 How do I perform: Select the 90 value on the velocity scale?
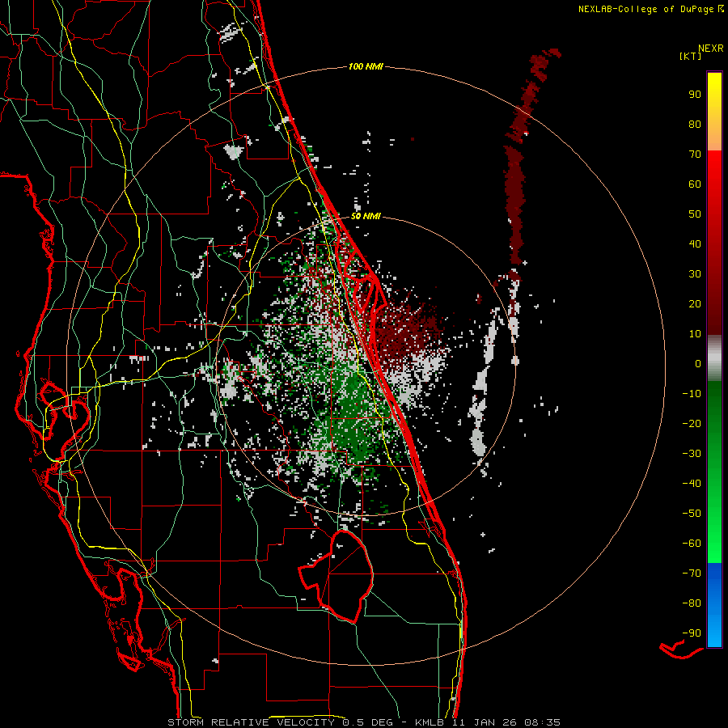point(695,95)
